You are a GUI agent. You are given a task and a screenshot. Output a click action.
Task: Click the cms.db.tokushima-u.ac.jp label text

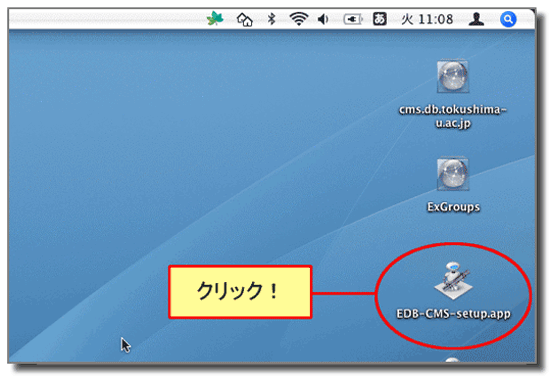(453, 116)
